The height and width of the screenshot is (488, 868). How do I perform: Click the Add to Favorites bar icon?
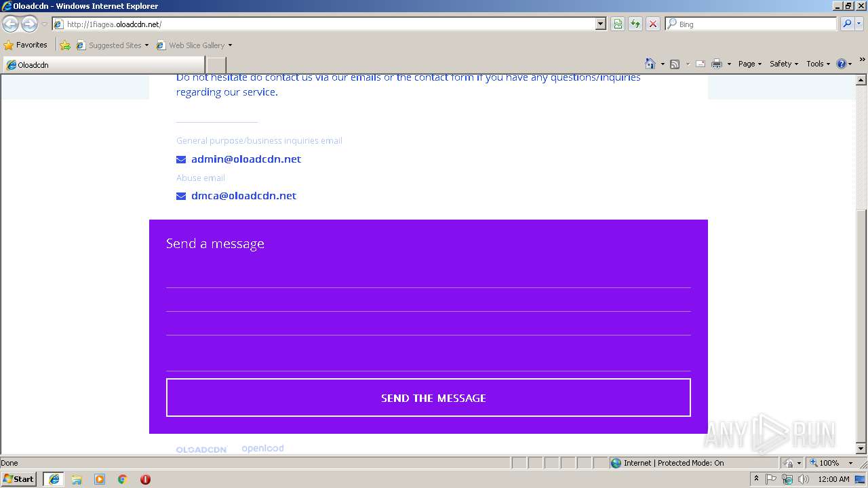click(65, 45)
